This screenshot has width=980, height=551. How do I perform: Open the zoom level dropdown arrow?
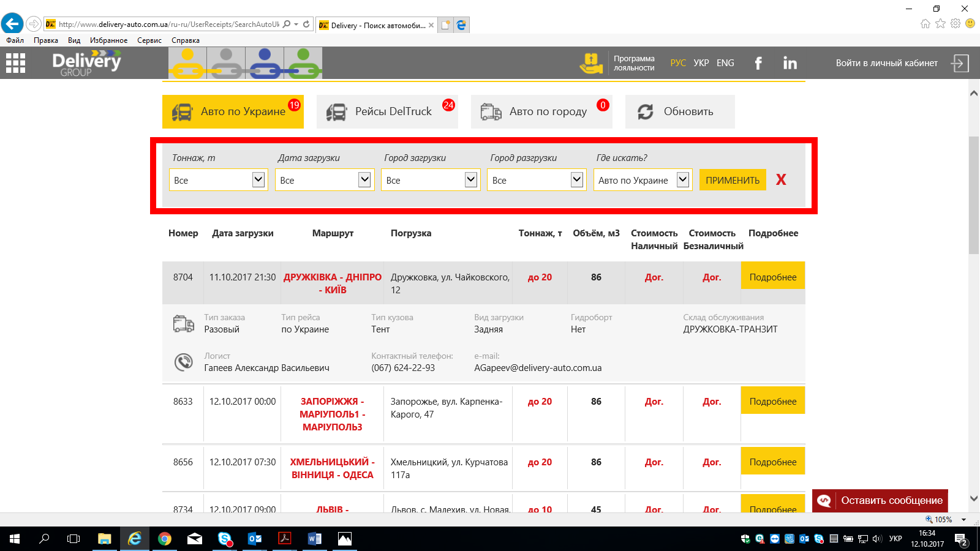(963, 520)
